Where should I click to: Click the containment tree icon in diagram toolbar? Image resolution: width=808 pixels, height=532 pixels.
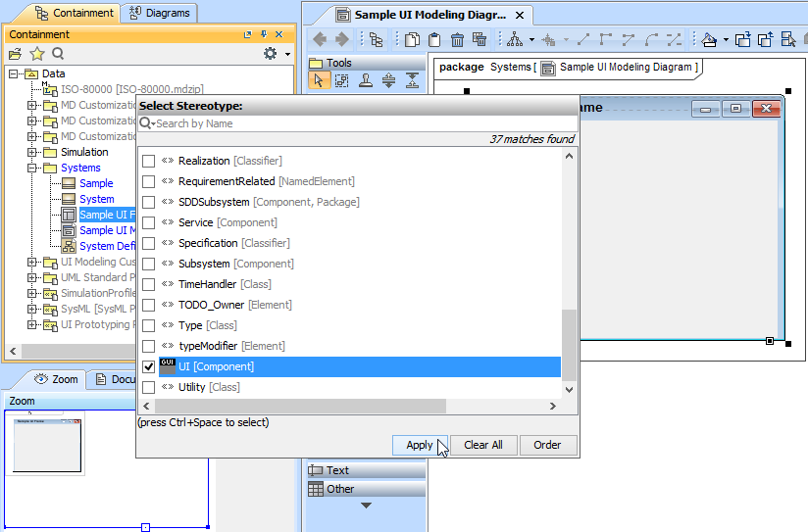[375, 40]
